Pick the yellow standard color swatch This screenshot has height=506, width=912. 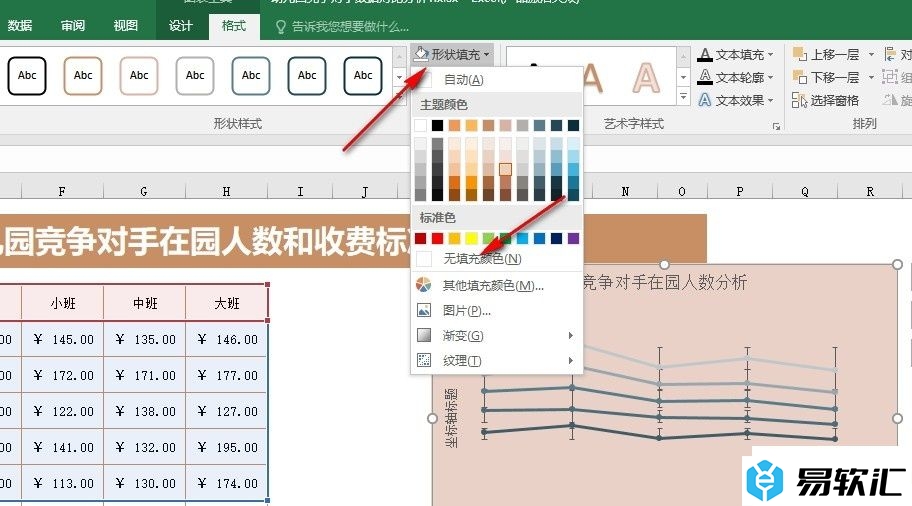click(472, 238)
